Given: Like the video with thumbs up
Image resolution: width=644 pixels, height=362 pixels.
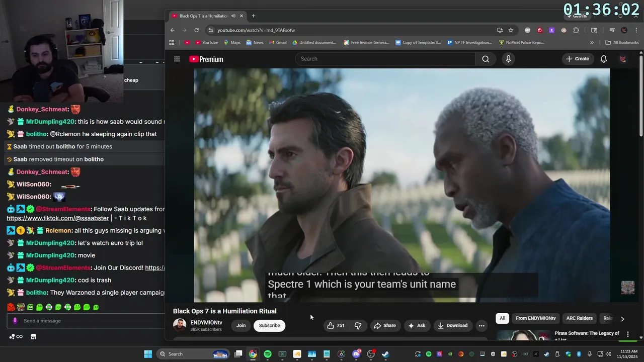Looking at the screenshot, I should (336, 325).
